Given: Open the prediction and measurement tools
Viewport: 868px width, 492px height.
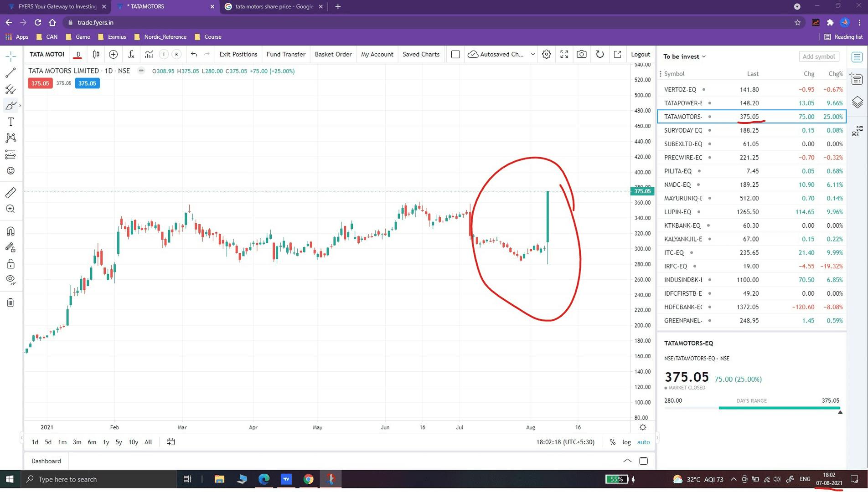Looking at the screenshot, I should [10, 154].
